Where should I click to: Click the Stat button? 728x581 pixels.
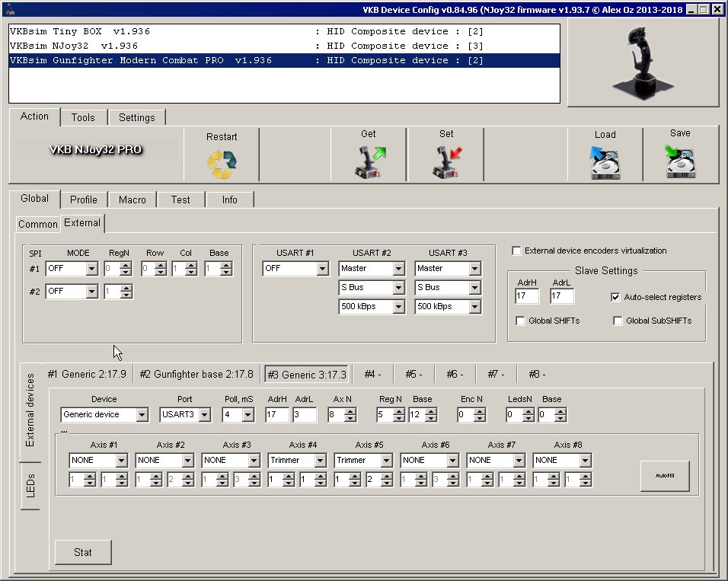[x=83, y=552]
